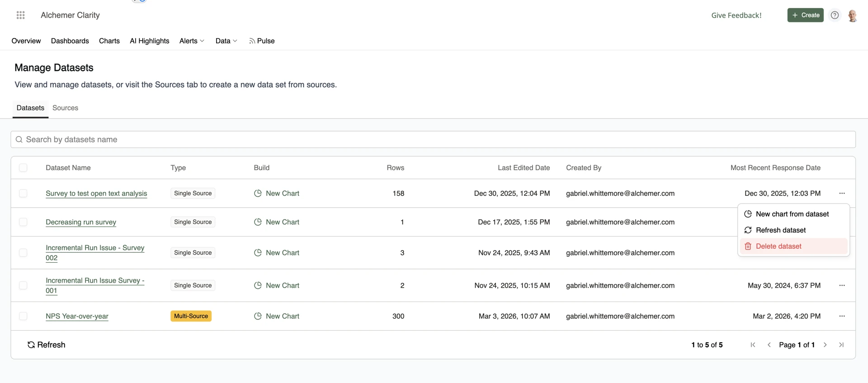The image size is (868, 383).
Task: Expand the Alerts dropdown menu
Action: (192, 41)
